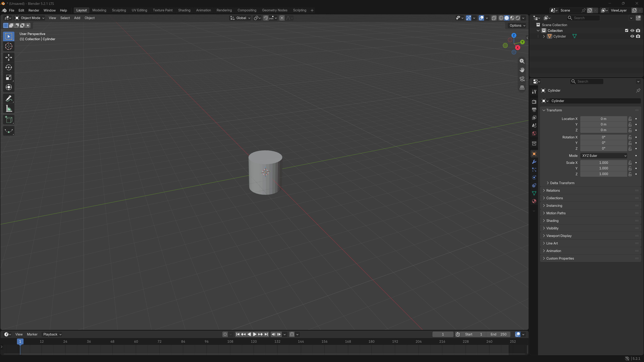Lock Location X transform
This screenshot has height=362, width=644.
(x=630, y=119)
